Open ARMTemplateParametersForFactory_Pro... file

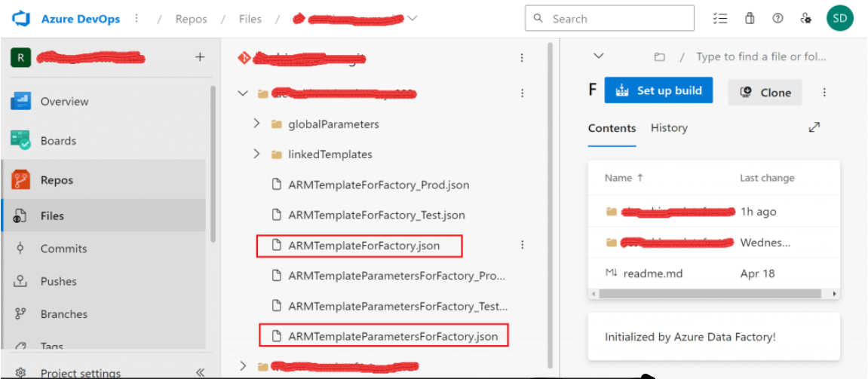click(397, 275)
